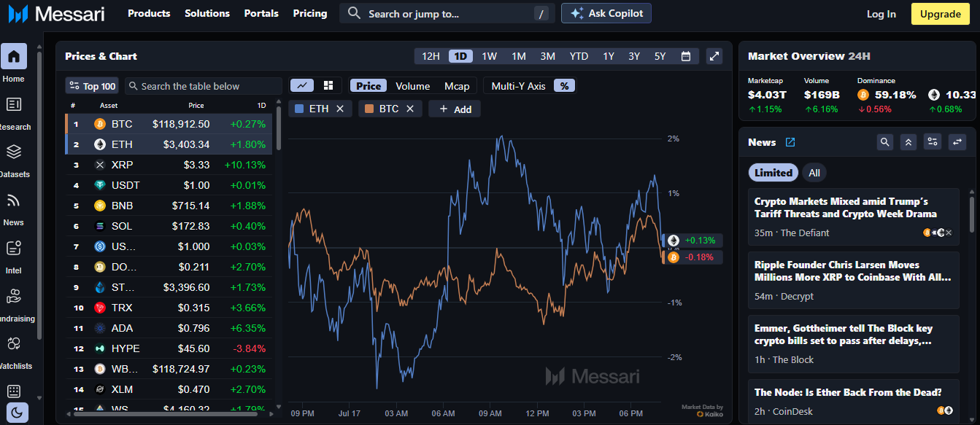Viewport: 980px width, 425px height.
Task: Switch to grid tile view
Action: tap(328, 85)
